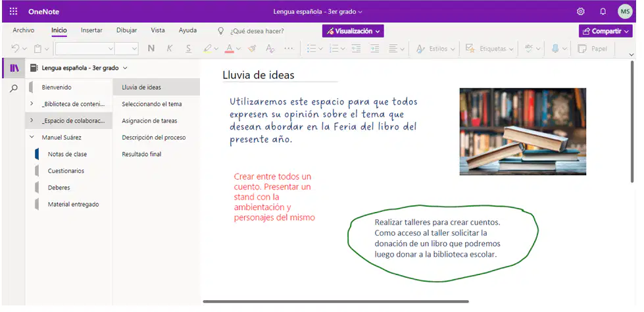Decrease the paragraph indent

(356, 49)
